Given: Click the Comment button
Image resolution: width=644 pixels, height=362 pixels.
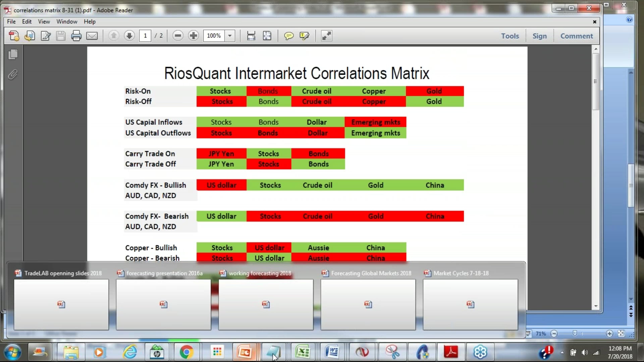Looking at the screenshot, I should pyautogui.click(x=576, y=36).
